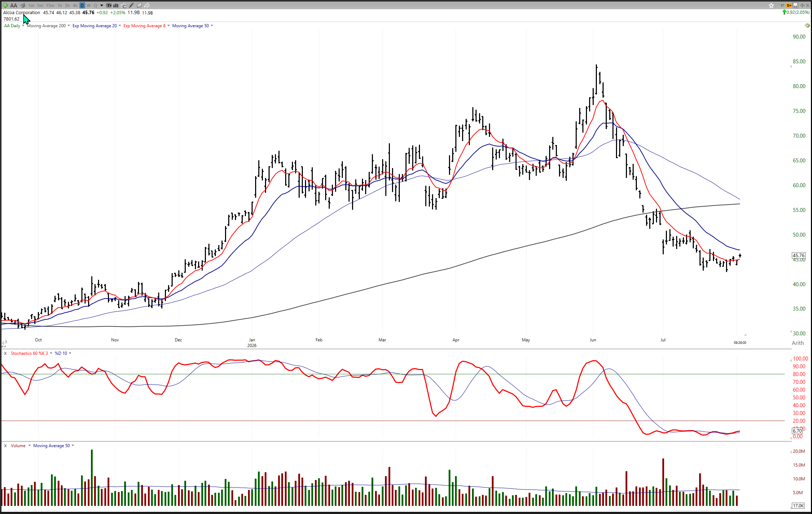Select the 1h timeframe button
The image size is (812, 514).
(x=60, y=5)
